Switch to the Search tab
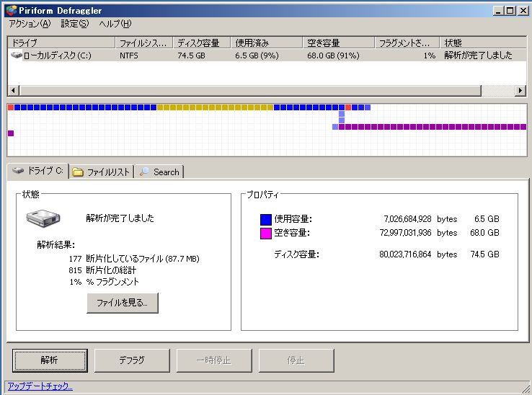 pos(159,172)
